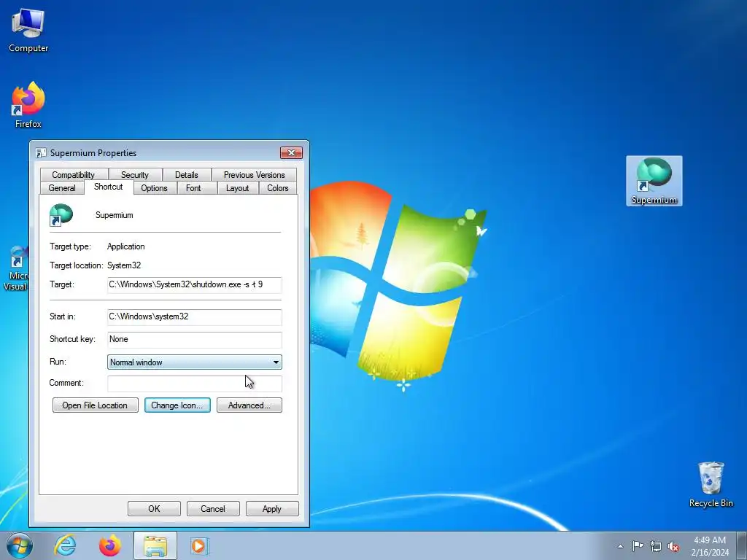Image resolution: width=747 pixels, height=560 pixels.
Task: Click the network icon in the system tray
Action: click(x=656, y=546)
